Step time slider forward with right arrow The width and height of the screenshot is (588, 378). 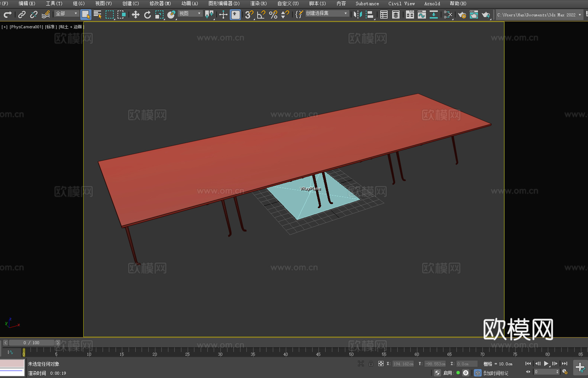click(x=58, y=343)
